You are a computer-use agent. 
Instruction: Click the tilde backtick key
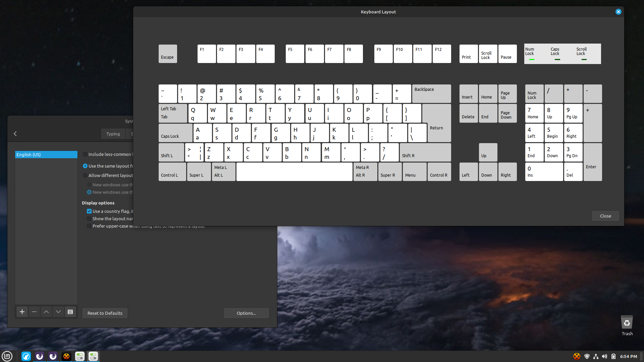click(x=168, y=94)
